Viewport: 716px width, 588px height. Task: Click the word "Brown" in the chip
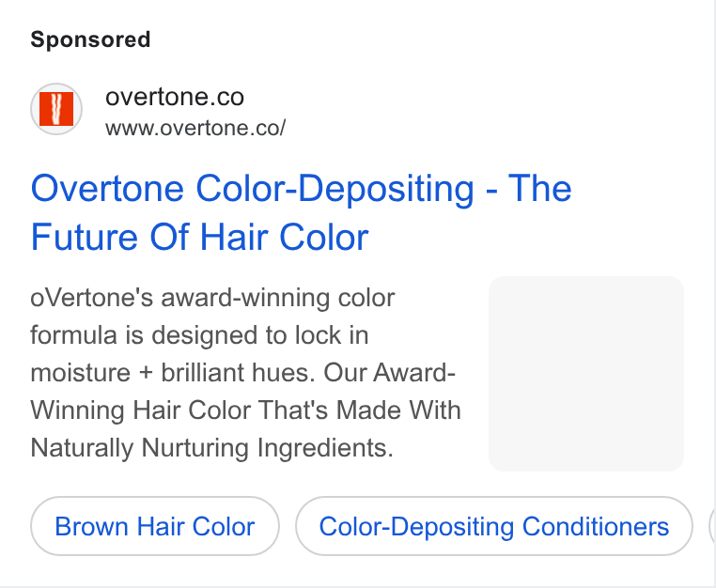pyautogui.click(x=91, y=526)
